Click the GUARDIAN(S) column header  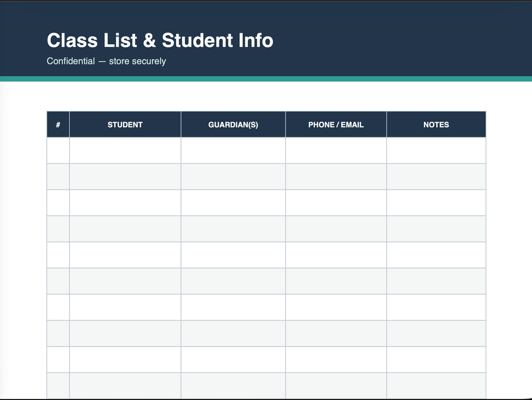point(233,125)
